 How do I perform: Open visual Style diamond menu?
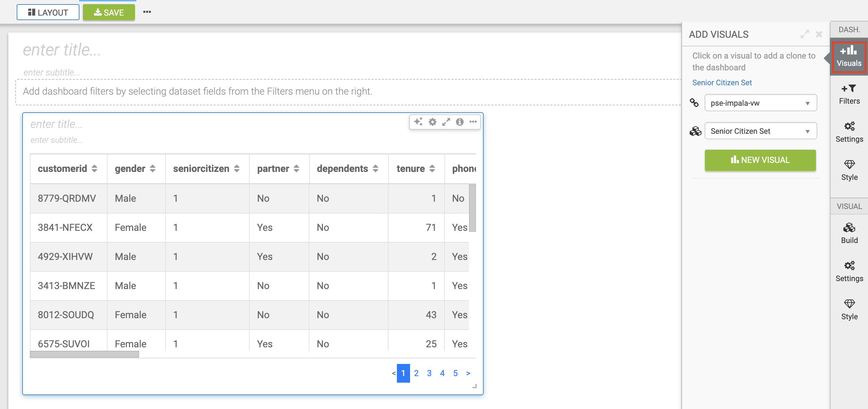point(849,310)
